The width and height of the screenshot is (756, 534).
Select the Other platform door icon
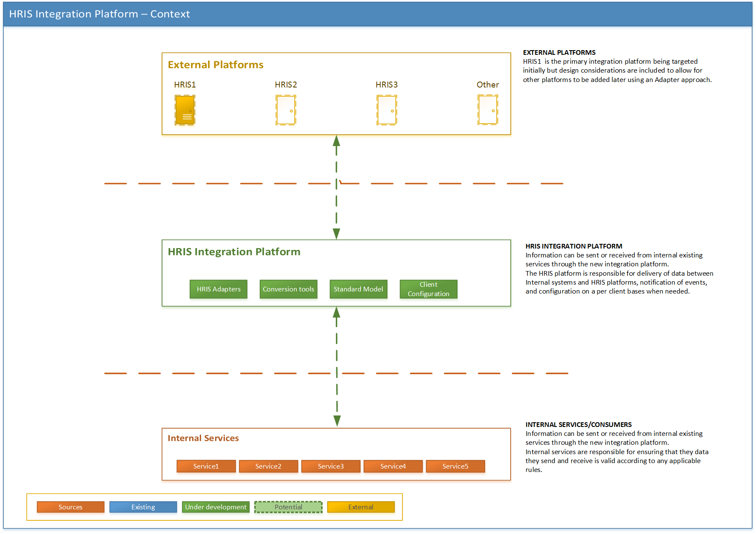point(488,110)
